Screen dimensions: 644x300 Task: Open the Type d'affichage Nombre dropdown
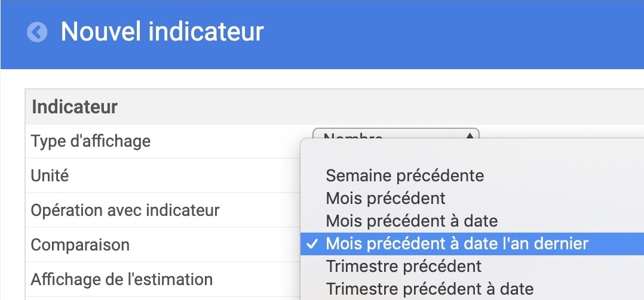click(x=396, y=134)
